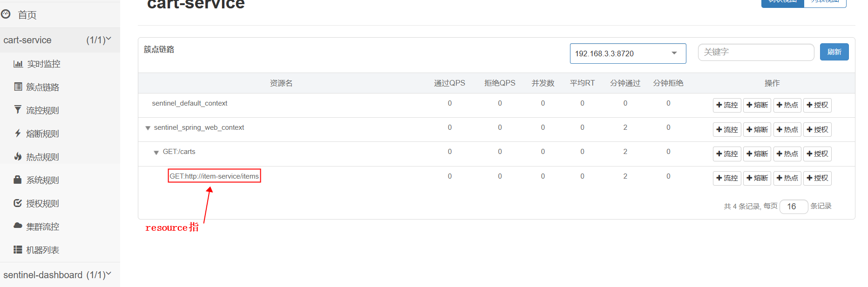Click the funnel icon beside 流控规则
Viewport: 868px width, 287px height.
(18, 109)
